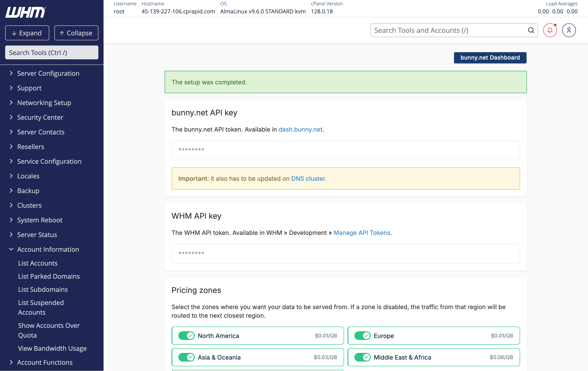
Task: Open List Subdomains
Action: 43,289
